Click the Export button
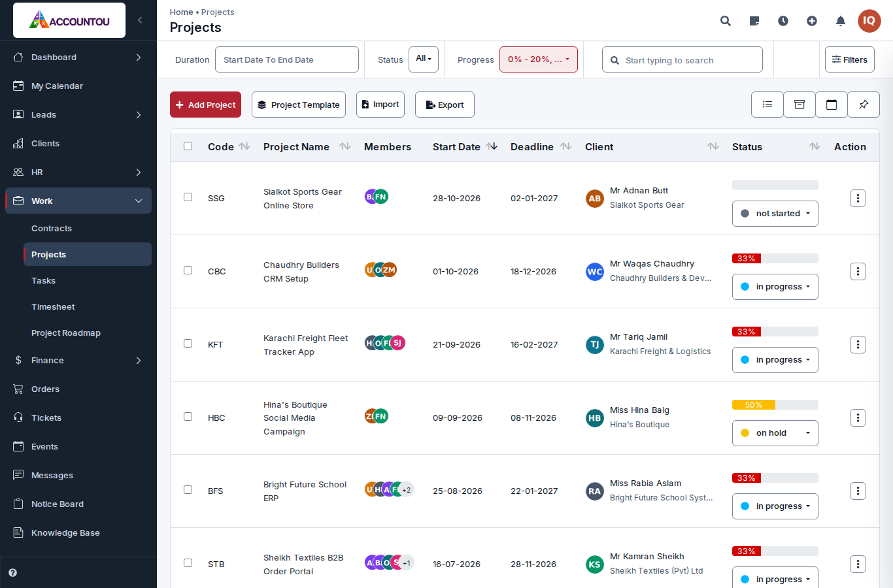The image size is (893, 588). point(445,105)
